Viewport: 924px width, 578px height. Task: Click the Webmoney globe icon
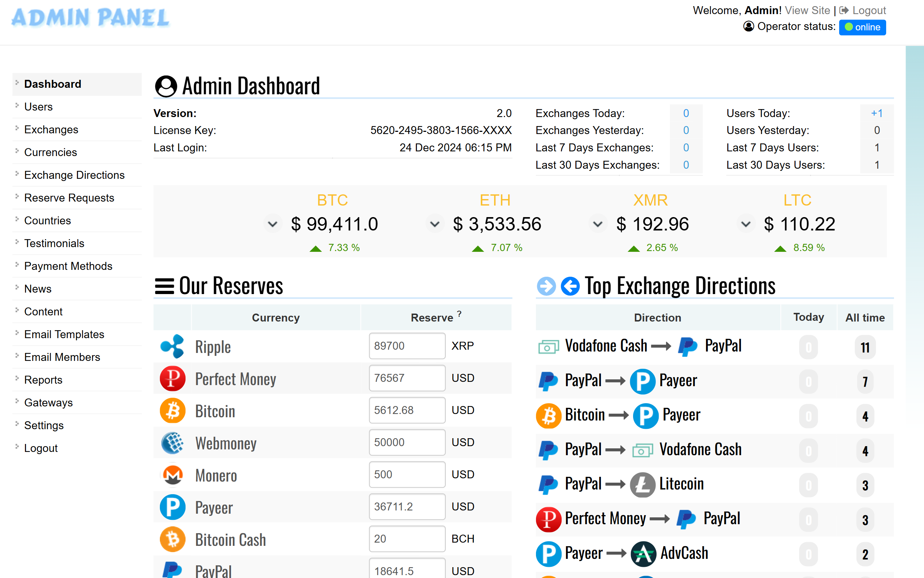(173, 443)
